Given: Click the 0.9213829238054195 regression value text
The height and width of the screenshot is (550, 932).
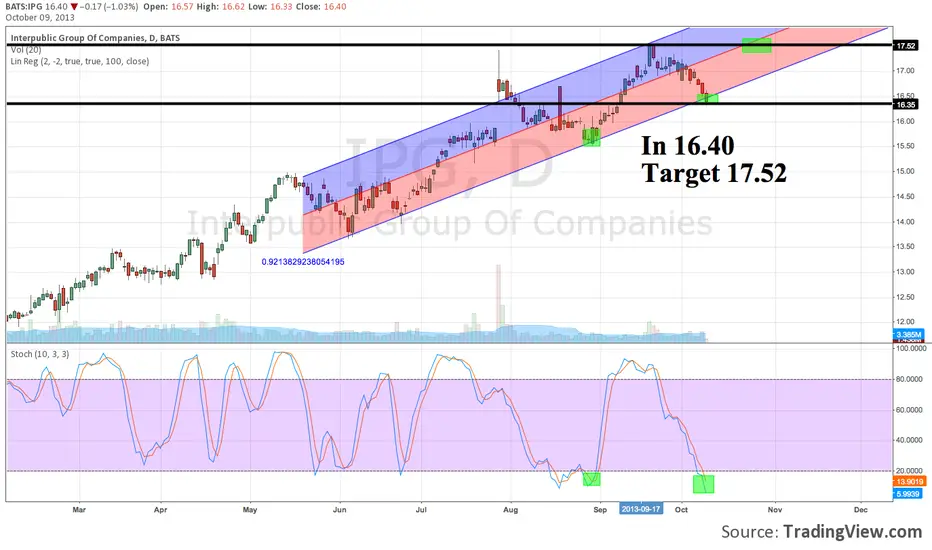Looking at the screenshot, I should pos(303,262).
